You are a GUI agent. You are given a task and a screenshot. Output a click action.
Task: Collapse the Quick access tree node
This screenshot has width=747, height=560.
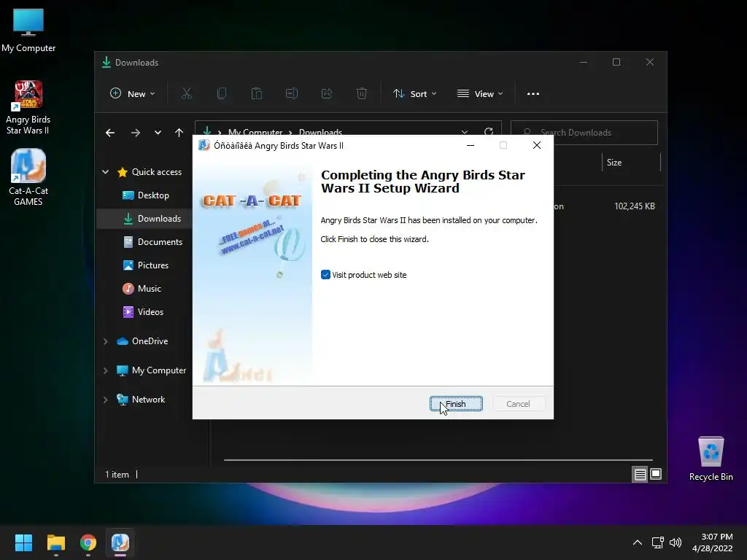point(105,172)
